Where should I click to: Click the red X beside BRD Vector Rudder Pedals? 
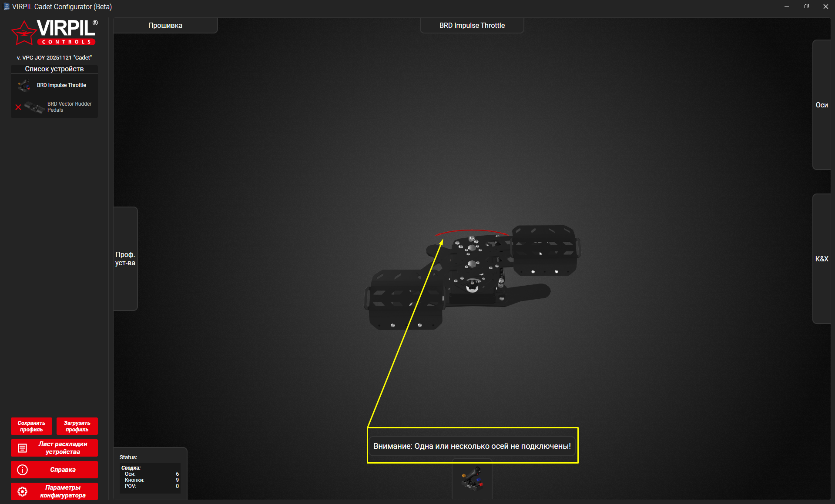[18, 107]
